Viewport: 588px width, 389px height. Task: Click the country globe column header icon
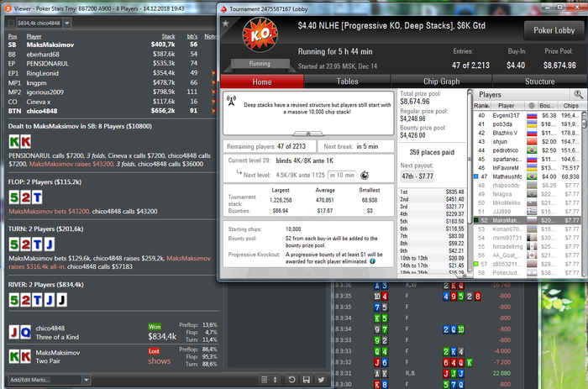pyautogui.click(x=532, y=106)
